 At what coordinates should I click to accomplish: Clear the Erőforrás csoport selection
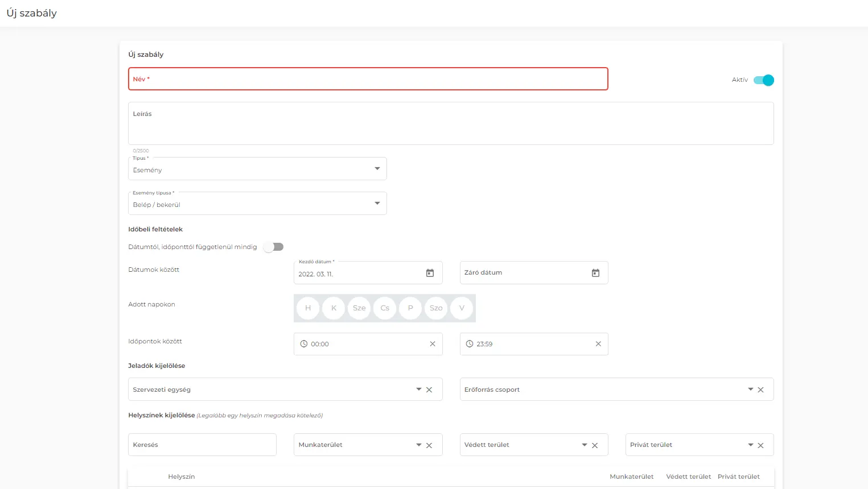click(x=760, y=390)
